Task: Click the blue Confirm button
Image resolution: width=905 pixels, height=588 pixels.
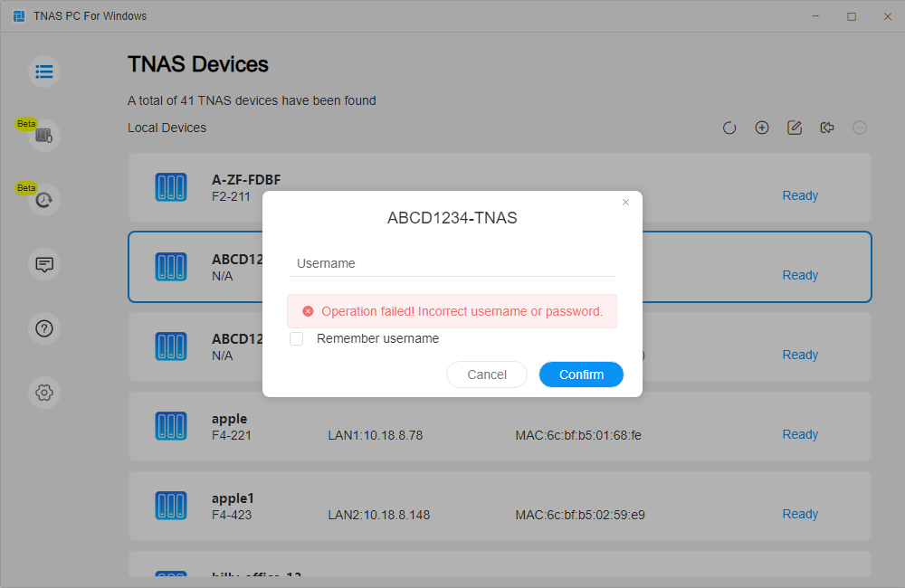Action: [581, 375]
